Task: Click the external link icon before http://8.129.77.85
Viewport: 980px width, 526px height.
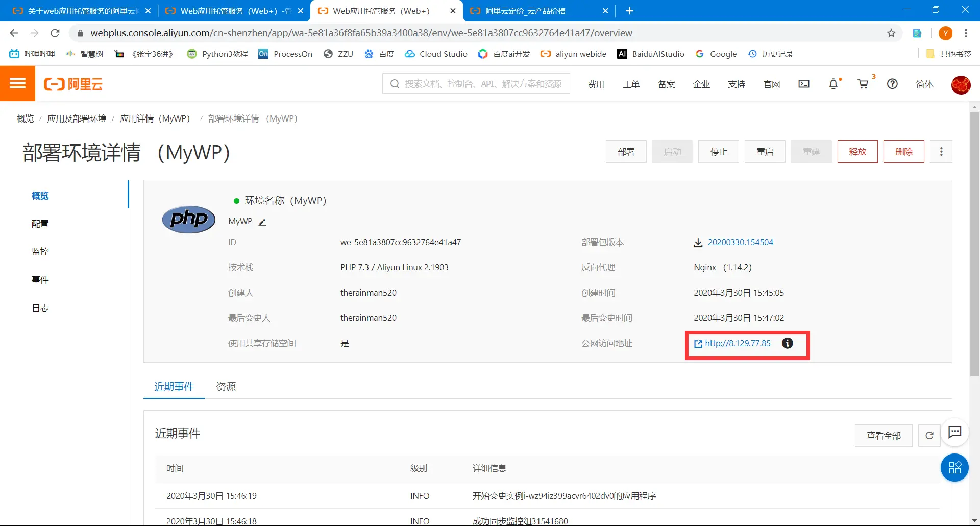Action: (698, 344)
